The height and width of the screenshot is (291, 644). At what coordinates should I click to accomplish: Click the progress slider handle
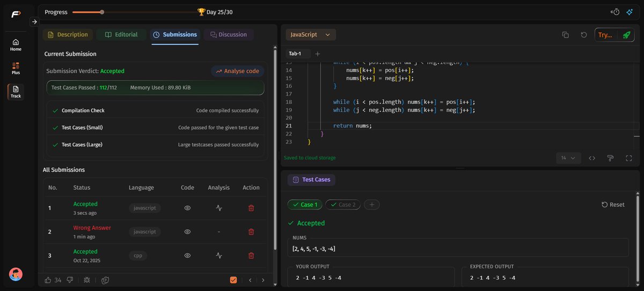tap(102, 12)
